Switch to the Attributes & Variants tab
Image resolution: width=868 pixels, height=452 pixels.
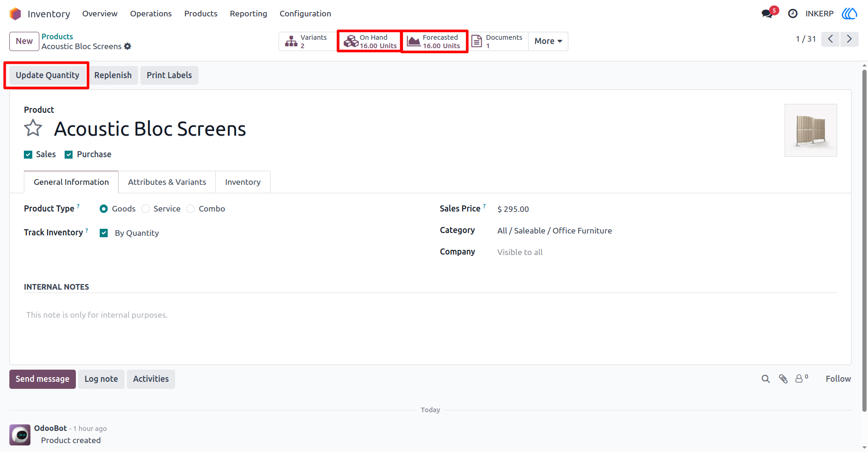(x=167, y=182)
